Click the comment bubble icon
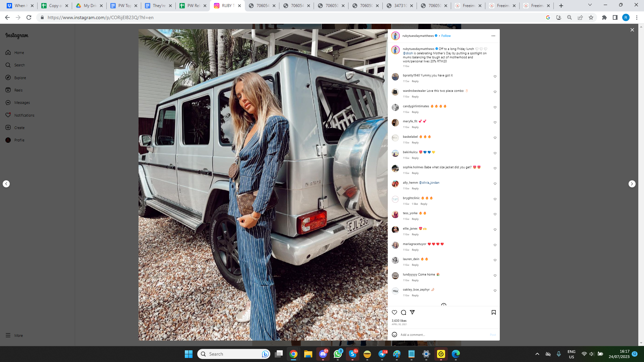 click(x=404, y=312)
